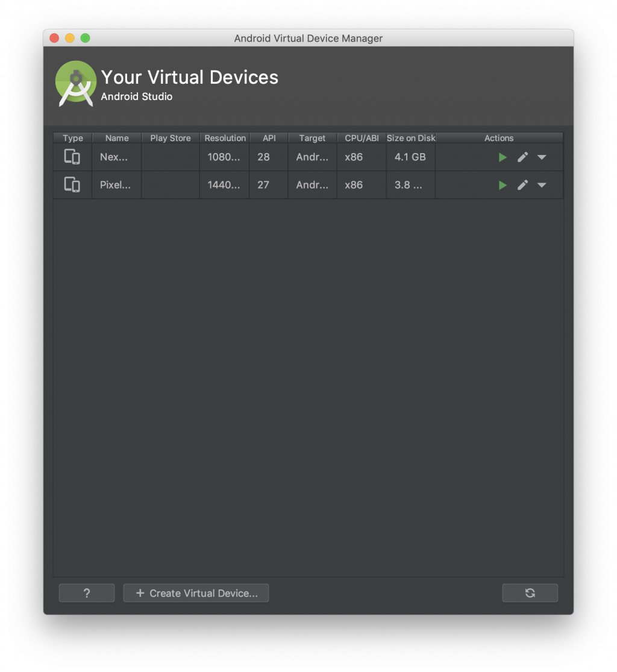The width and height of the screenshot is (617, 672).
Task: Sort by the Name column header
Action: [117, 138]
